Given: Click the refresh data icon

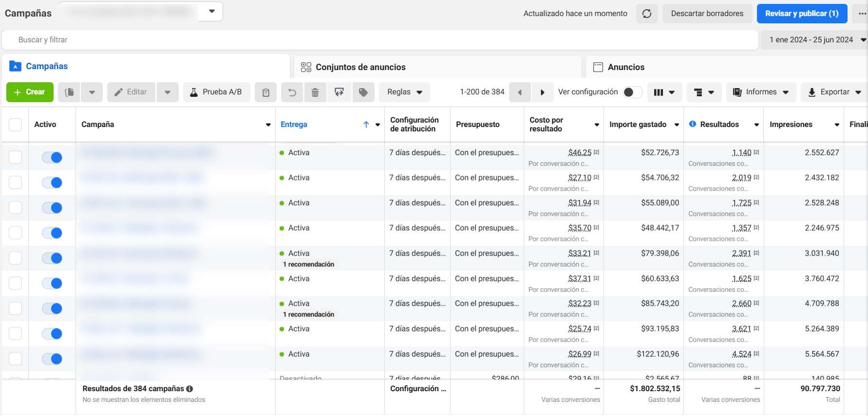Looking at the screenshot, I should [647, 14].
